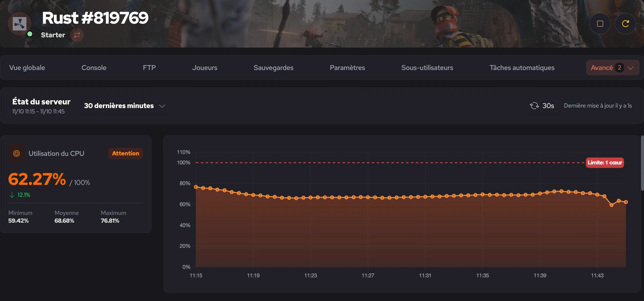Click the Limite: 1 cœur label
The image size is (644, 301).
605,162
